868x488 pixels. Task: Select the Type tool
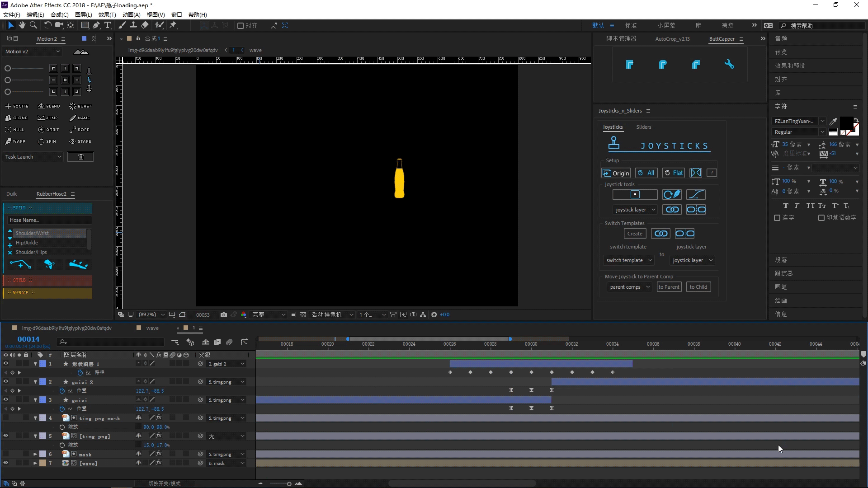108,25
